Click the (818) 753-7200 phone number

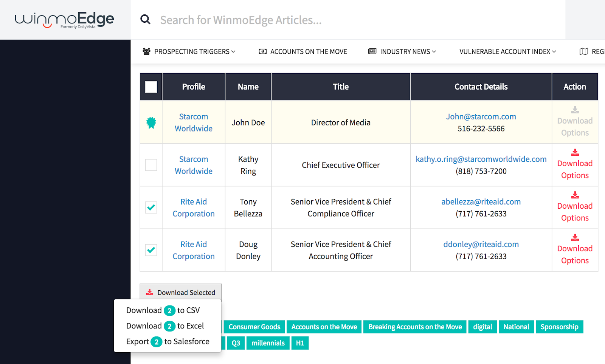pyautogui.click(x=481, y=171)
